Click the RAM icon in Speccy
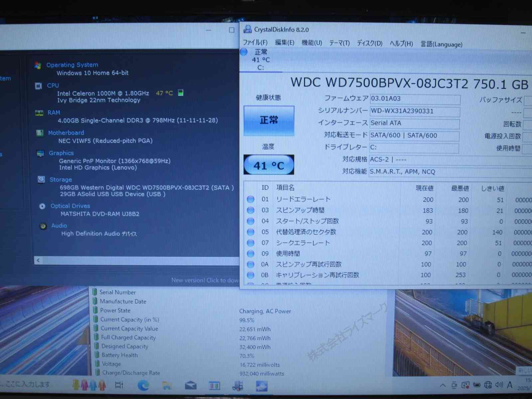This screenshot has height=399, width=532. coord(39,113)
